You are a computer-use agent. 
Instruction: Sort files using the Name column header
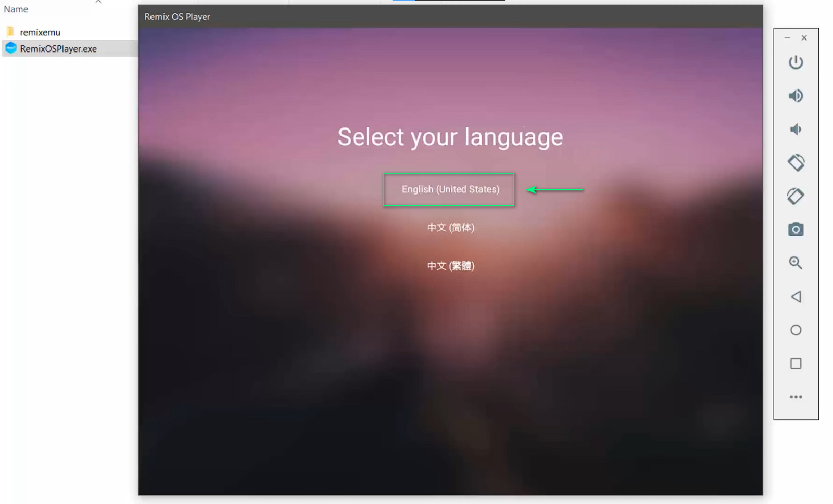coord(16,9)
